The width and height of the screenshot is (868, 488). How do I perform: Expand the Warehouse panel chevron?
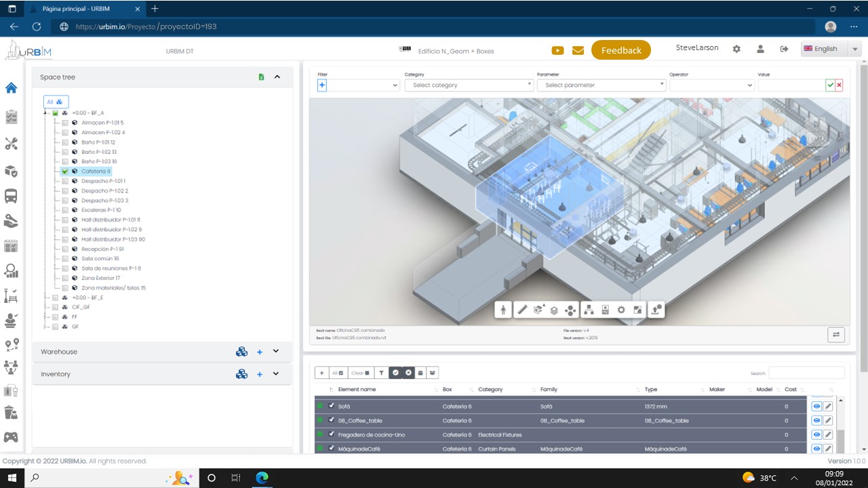click(276, 352)
